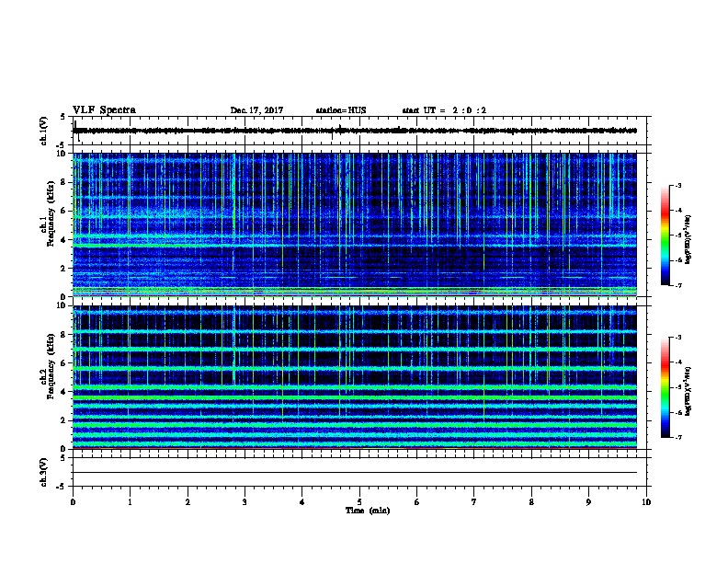Click the ch.1 spectrogram color scale bar
The height and width of the screenshot is (563, 728).
tap(665, 236)
